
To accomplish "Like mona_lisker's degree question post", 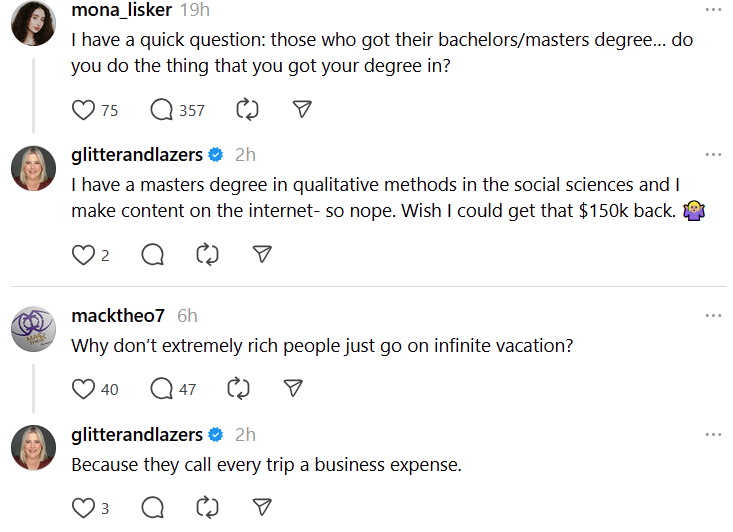I will [83, 110].
